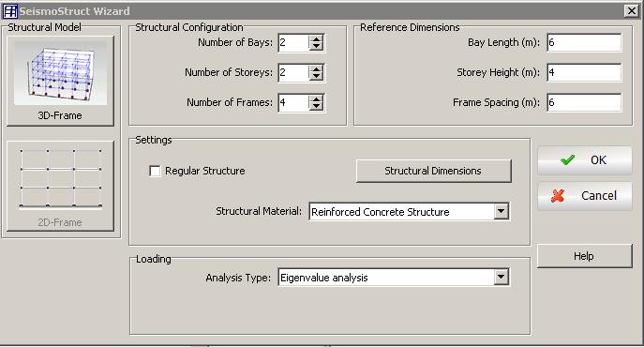Select the 3D-Frame structural model
This screenshot has height=347, width=644.
(x=60, y=81)
